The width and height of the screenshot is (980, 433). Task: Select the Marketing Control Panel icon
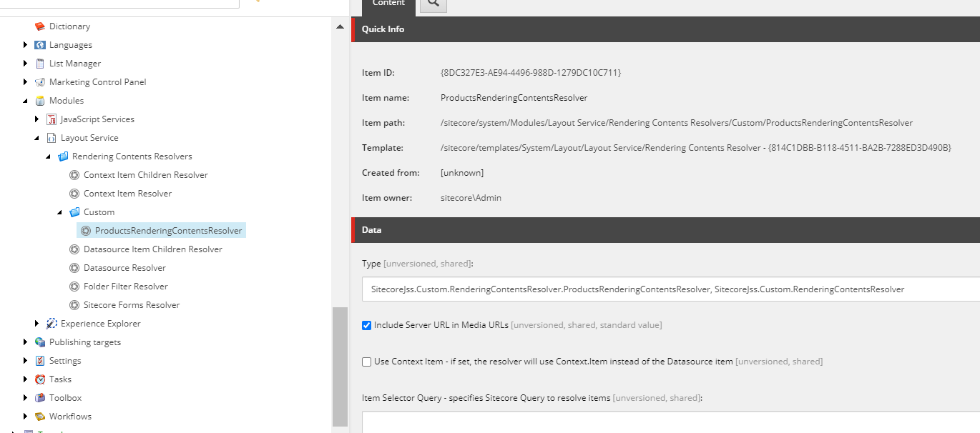(39, 81)
